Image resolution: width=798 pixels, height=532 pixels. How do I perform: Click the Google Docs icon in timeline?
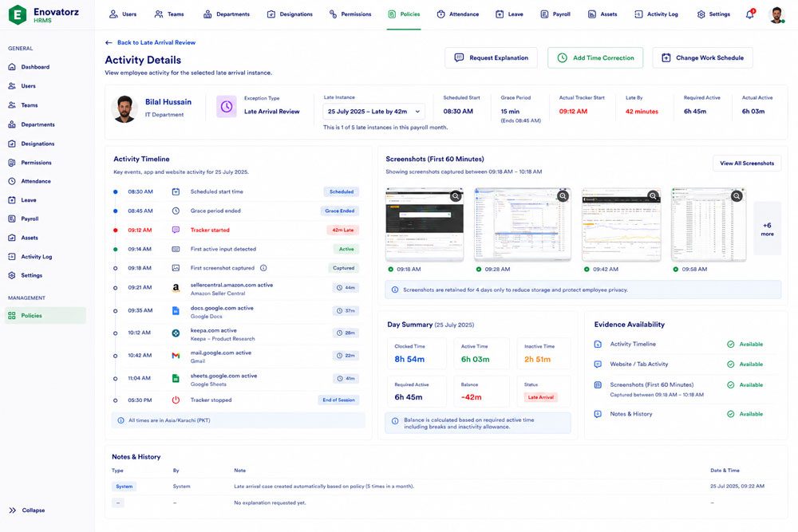coord(176,311)
